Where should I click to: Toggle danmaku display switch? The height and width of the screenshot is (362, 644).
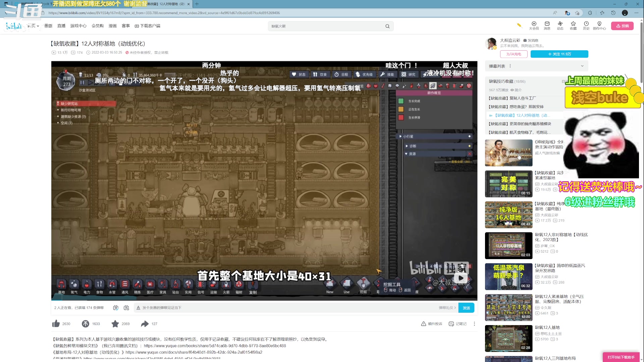click(x=116, y=308)
